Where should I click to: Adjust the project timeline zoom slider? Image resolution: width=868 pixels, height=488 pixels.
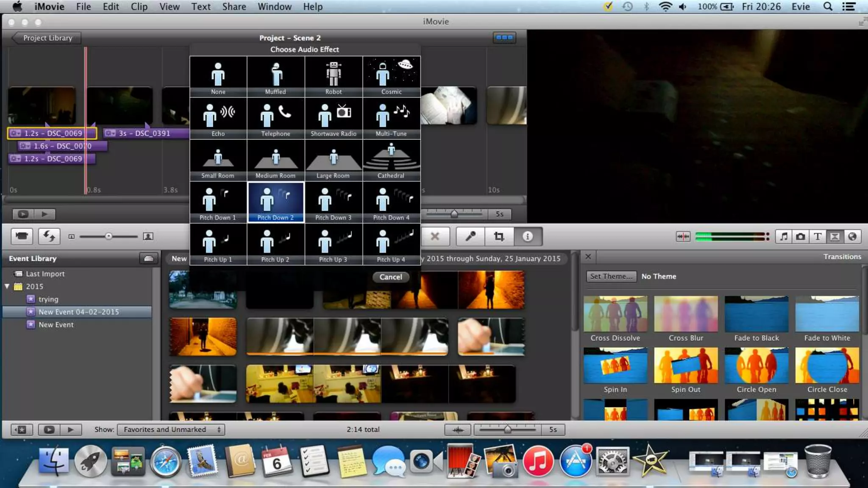coord(454,214)
